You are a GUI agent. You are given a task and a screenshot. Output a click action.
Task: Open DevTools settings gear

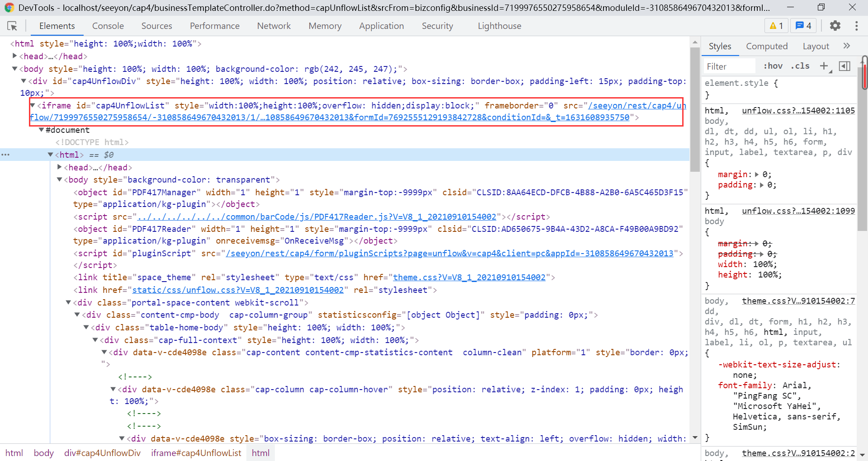pyautogui.click(x=835, y=26)
